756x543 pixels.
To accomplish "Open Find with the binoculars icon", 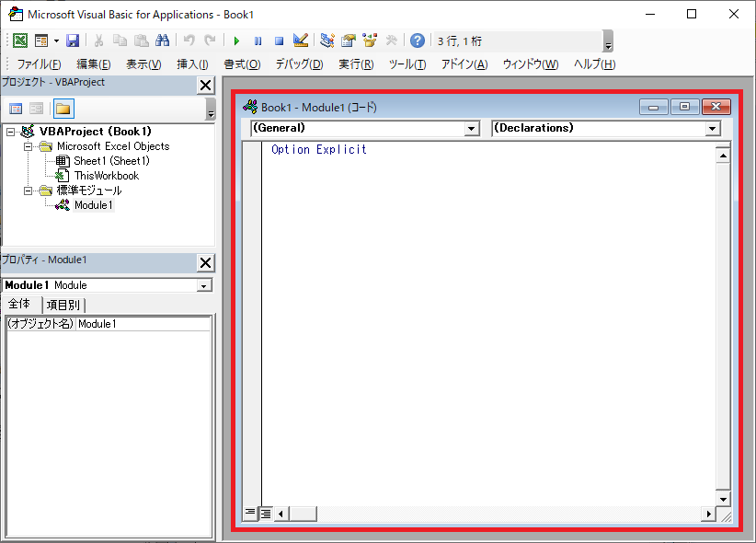I will coord(162,40).
